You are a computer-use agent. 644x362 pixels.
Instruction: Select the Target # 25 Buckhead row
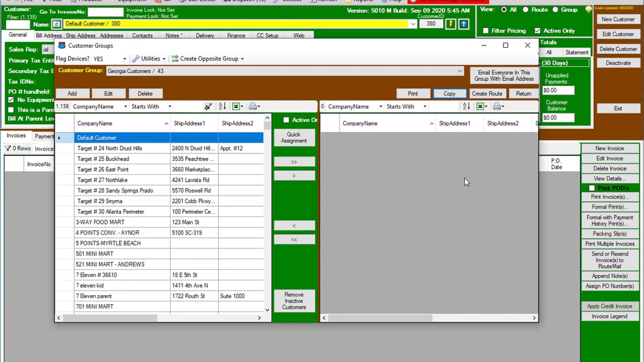tap(159, 159)
